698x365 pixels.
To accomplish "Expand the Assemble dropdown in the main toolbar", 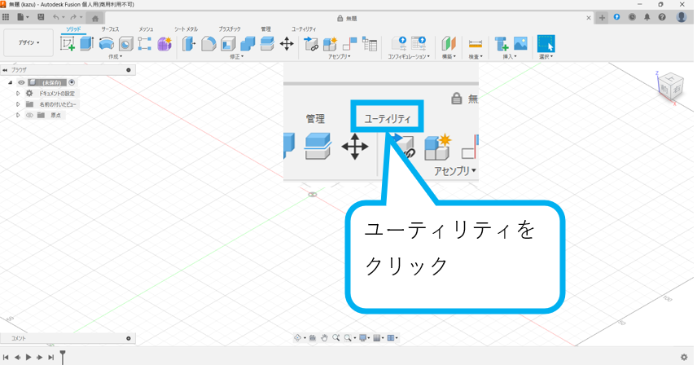I will coord(339,57).
